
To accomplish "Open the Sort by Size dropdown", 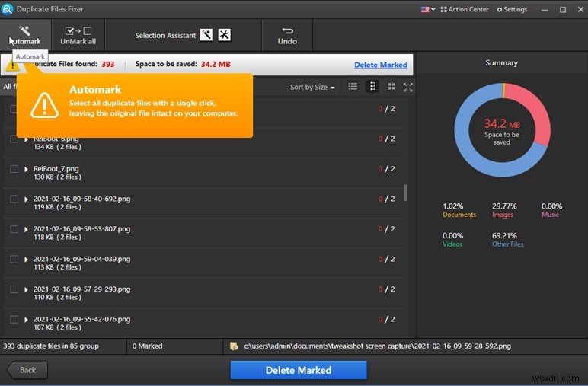I will pyautogui.click(x=312, y=87).
